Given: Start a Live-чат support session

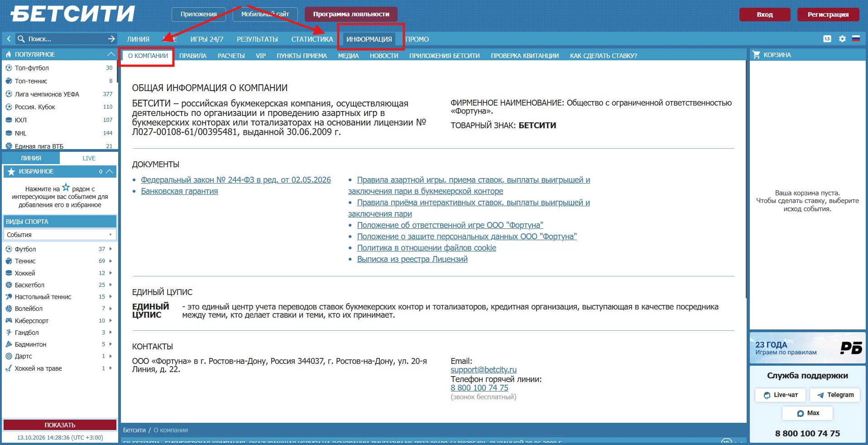Looking at the screenshot, I should pos(780,395).
